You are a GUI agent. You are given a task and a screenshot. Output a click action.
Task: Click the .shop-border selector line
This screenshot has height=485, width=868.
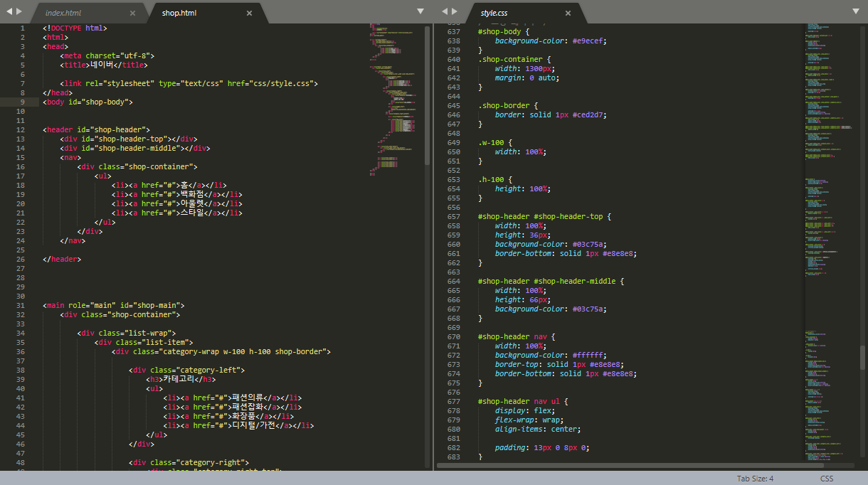(x=508, y=105)
